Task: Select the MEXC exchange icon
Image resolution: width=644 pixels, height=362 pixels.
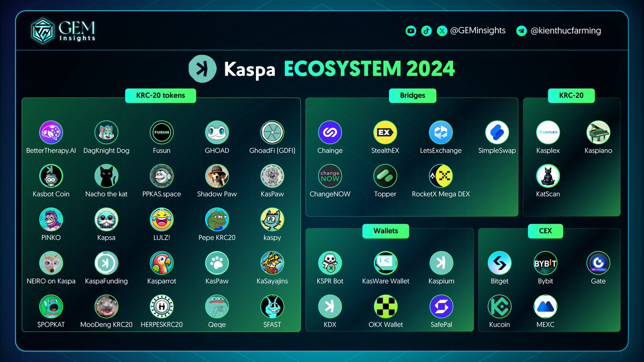Action: point(545,306)
